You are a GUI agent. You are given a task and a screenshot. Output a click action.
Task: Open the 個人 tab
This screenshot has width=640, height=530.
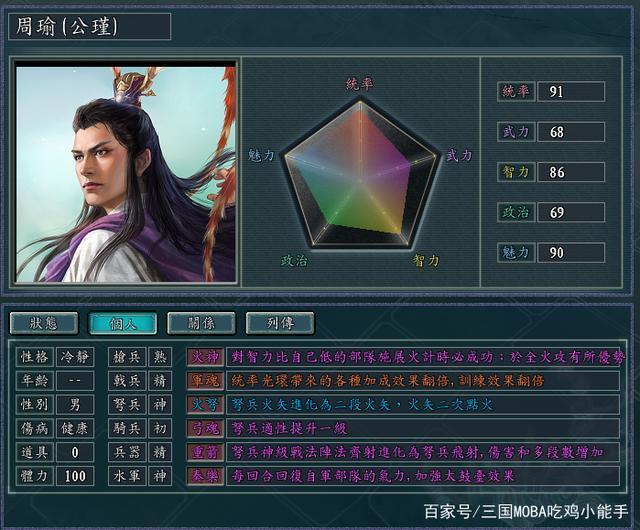[122, 323]
